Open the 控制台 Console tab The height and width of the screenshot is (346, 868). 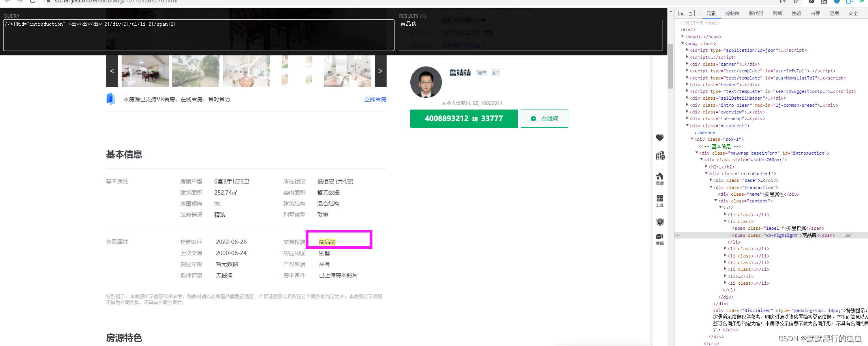[732, 13]
